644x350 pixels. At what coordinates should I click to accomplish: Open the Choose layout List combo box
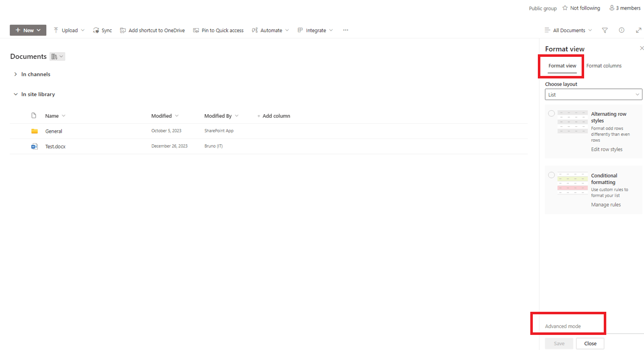(x=594, y=95)
